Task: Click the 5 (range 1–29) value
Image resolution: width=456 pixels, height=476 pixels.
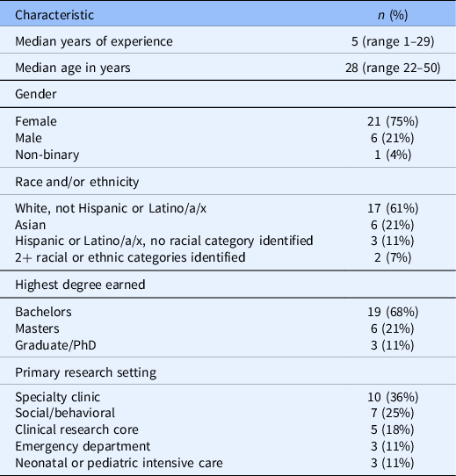Action: (x=393, y=41)
